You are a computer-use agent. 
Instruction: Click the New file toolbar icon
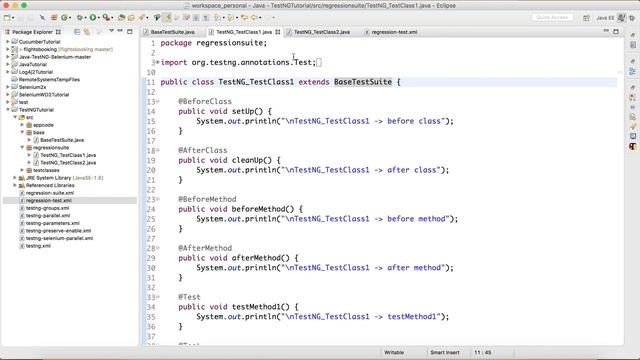point(7,18)
